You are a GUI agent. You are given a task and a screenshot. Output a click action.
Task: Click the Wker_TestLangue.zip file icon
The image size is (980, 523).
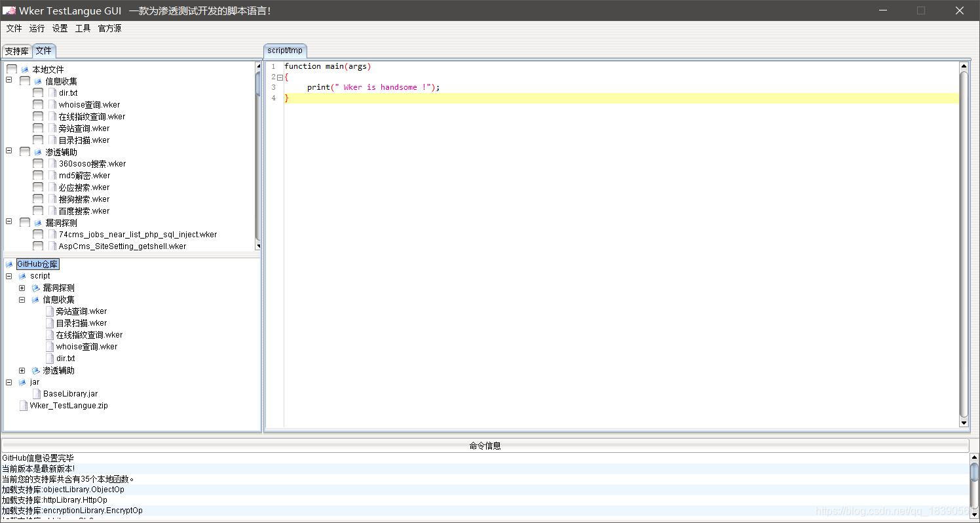tap(24, 406)
